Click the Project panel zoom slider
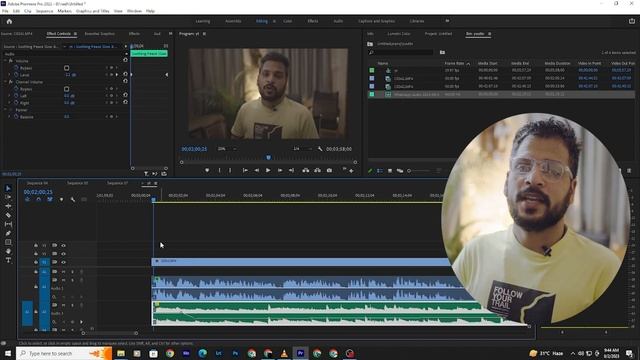 coord(420,171)
